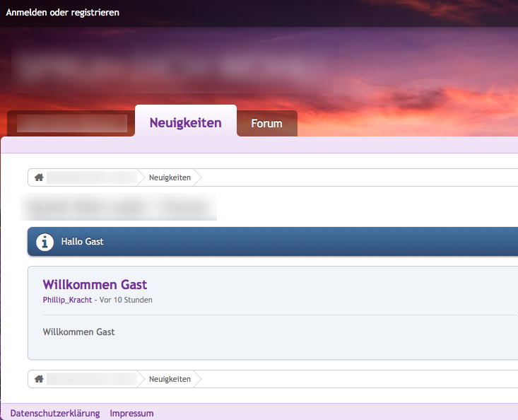
Task: Click the Willkommen Gast post body text
Action: tap(78, 332)
